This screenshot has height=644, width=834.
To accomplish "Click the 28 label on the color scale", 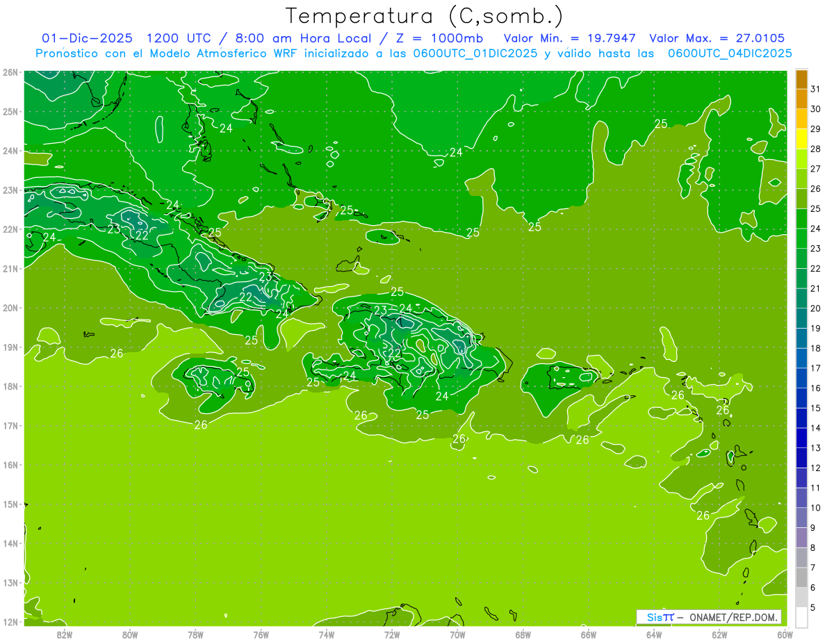I will tap(816, 149).
